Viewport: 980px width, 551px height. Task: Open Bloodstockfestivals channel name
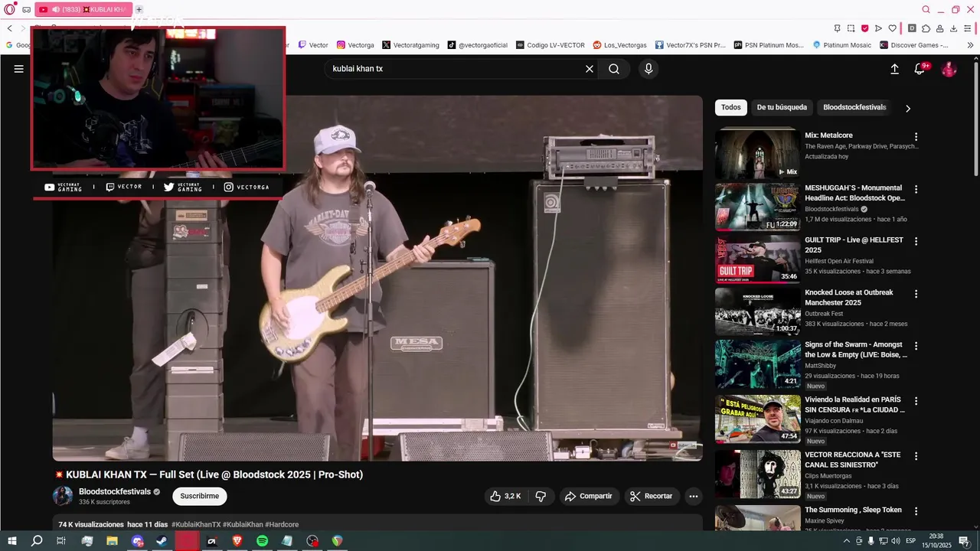coord(115,491)
